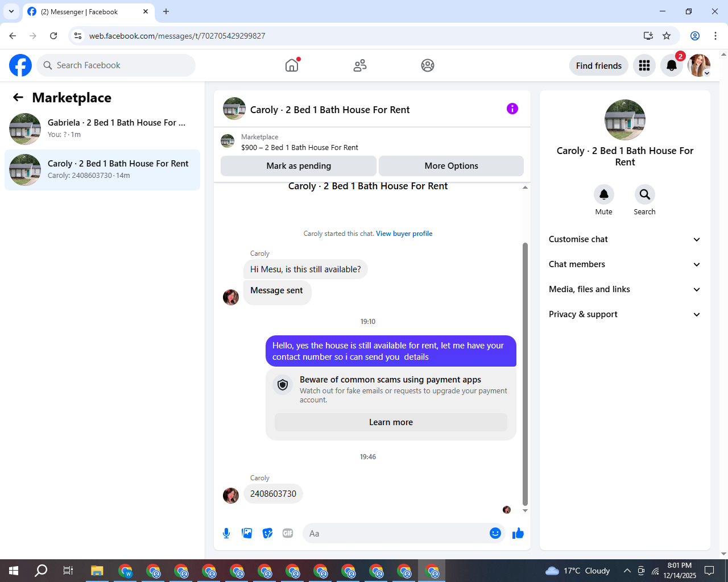The image size is (728, 582).
Task: Open Gabriela house rent conversation
Action: (102, 129)
